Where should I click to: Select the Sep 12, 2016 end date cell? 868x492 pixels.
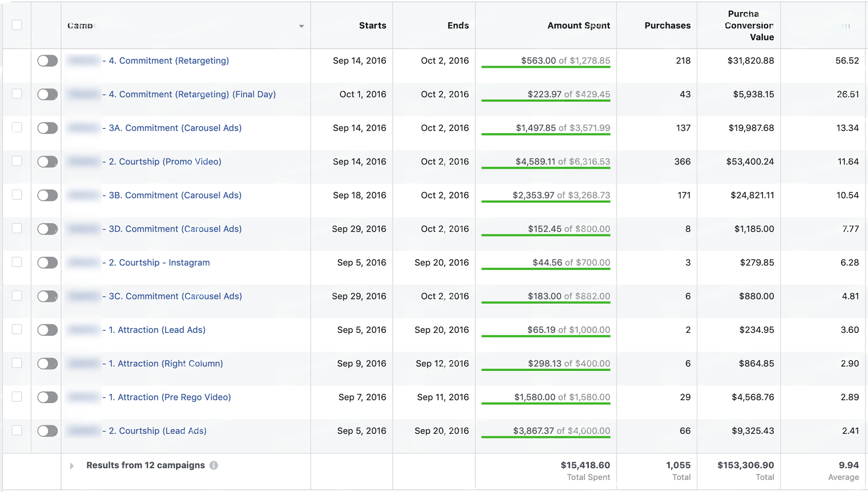pyautogui.click(x=442, y=364)
